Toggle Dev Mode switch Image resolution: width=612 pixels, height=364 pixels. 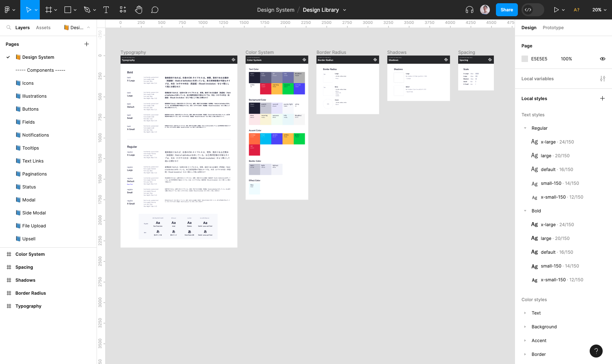[x=533, y=10]
